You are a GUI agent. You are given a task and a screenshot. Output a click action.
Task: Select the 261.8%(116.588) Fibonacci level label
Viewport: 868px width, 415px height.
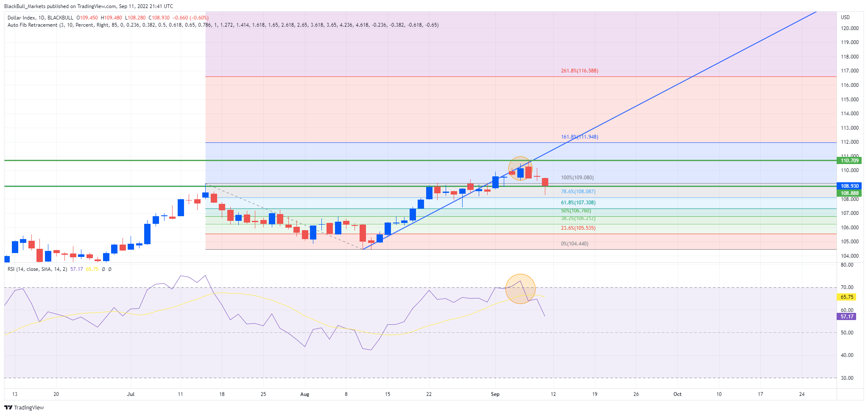tap(579, 71)
